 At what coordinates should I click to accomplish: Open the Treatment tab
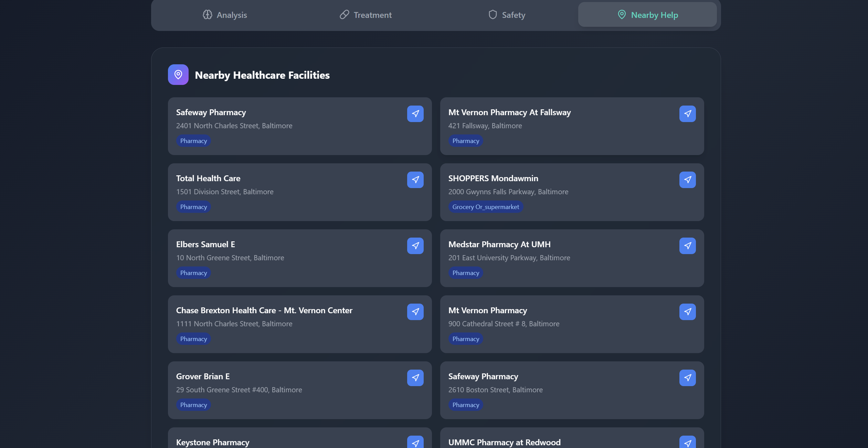point(366,15)
